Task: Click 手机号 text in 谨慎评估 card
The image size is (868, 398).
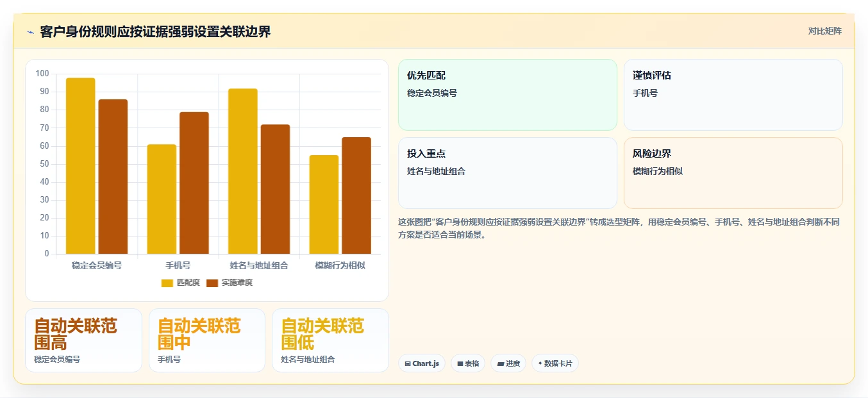Action: (x=645, y=93)
